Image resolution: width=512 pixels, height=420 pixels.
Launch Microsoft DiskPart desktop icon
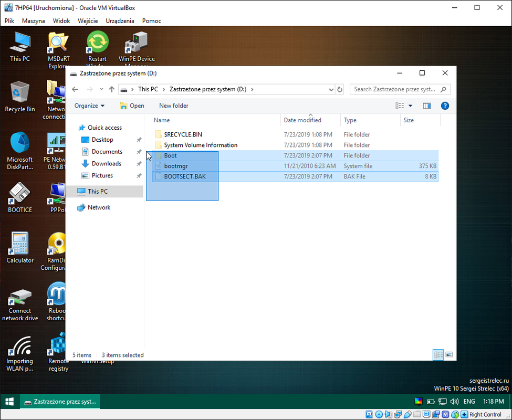tap(20, 151)
